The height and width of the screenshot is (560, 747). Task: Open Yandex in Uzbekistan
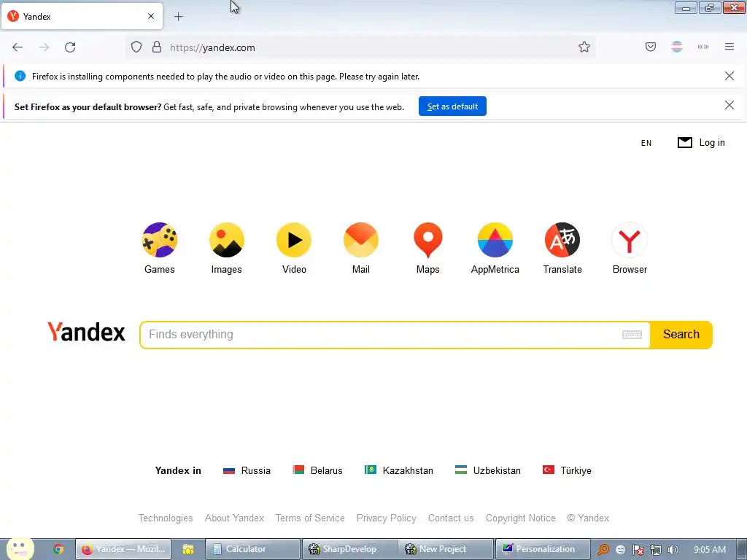pos(488,470)
